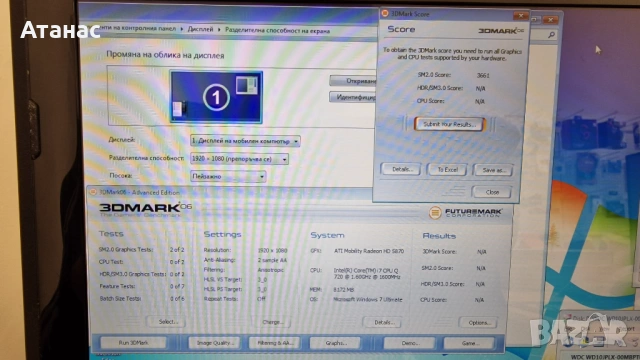
Task: Export score To Excel
Action: click(447, 169)
